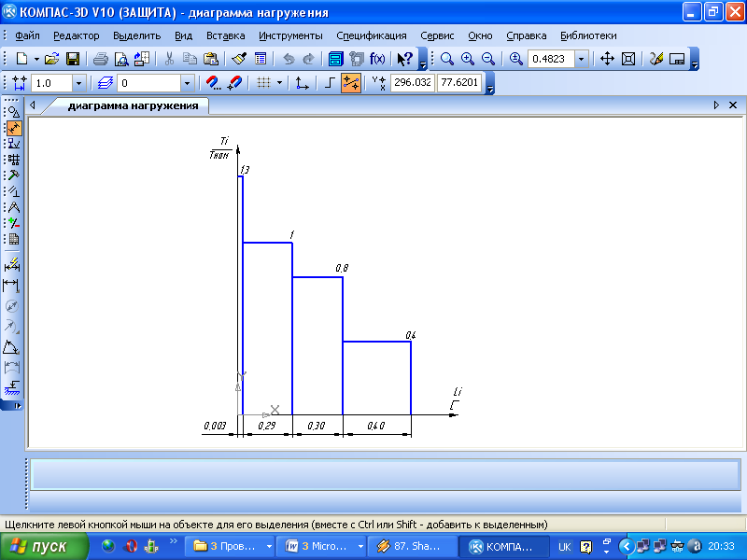Redo the action with the arrow icon
The image size is (747, 560).
coord(309,59)
